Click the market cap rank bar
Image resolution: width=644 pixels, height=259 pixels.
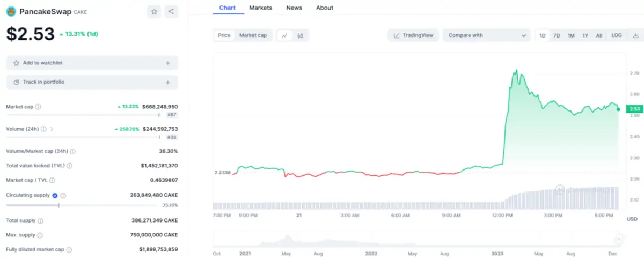(83, 114)
